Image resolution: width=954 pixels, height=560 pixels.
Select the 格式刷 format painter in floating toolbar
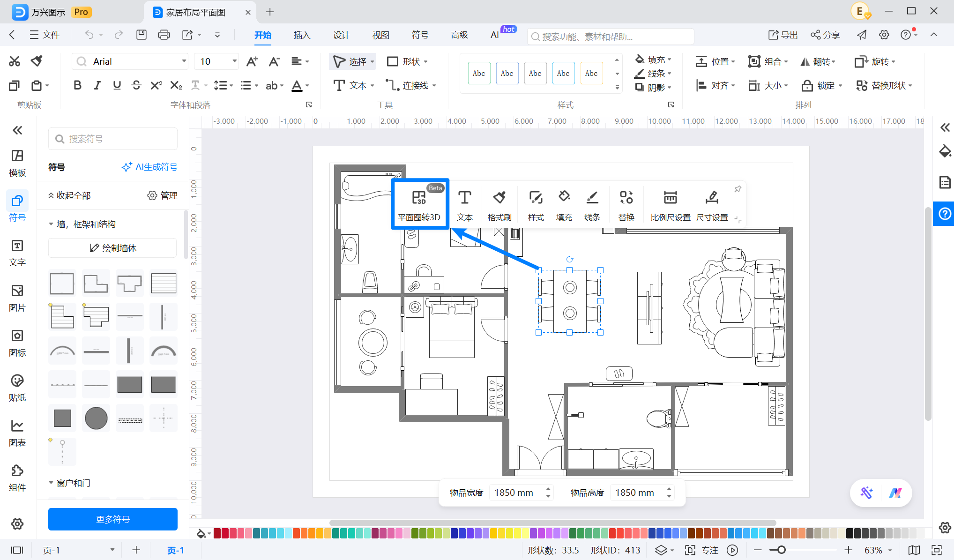click(x=499, y=205)
